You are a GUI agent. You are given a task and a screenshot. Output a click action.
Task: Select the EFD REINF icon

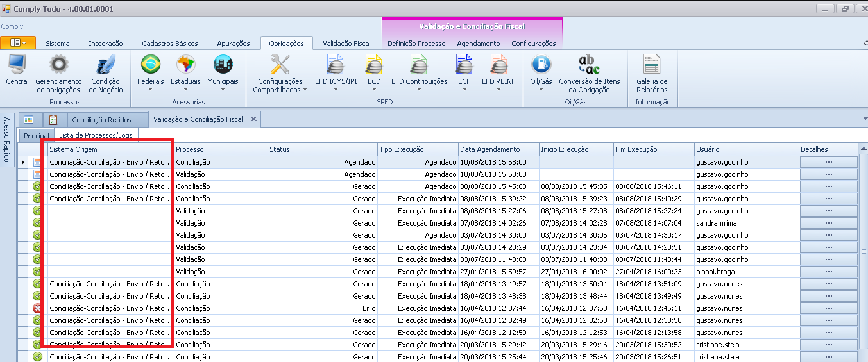[498, 65]
